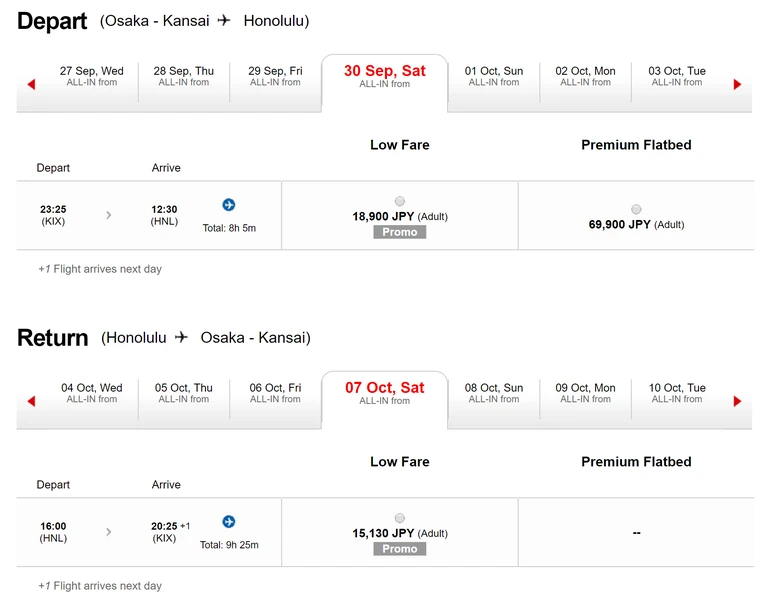The image size is (773, 604).
Task: Click next dates arrow in Return section
Action: 737,401
